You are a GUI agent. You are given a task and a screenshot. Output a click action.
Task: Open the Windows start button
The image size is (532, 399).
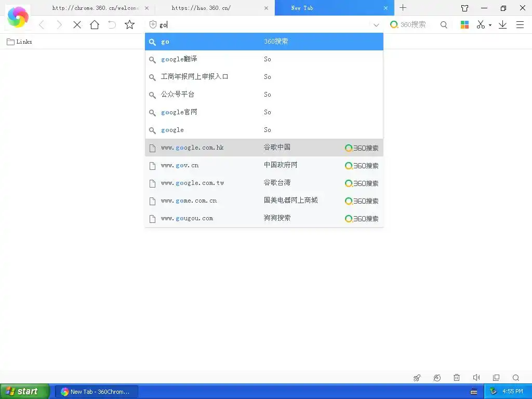[25, 391]
